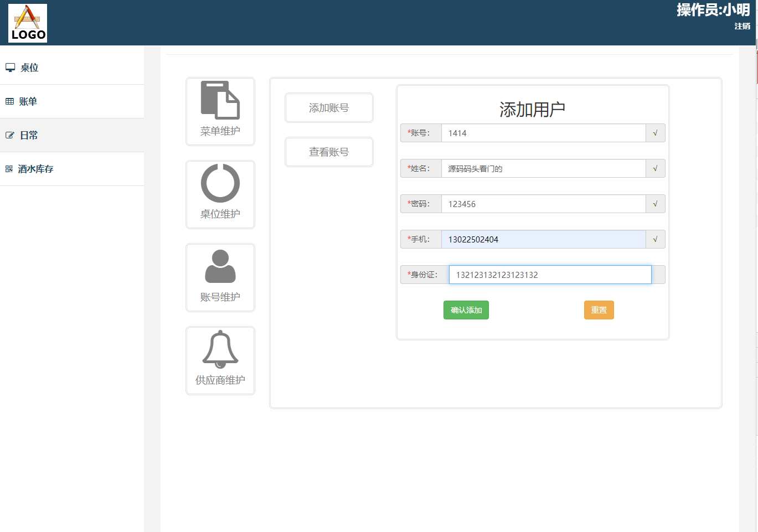The height and width of the screenshot is (532, 758).
Task: Focus the 账号 input field containing 1414
Action: (543, 133)
